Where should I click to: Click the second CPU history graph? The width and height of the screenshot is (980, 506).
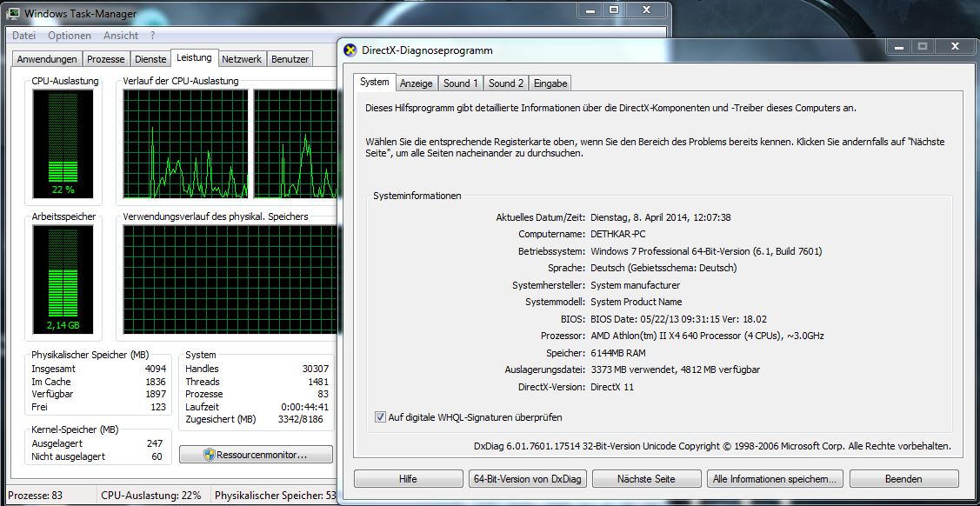click(x=296, y=143)
